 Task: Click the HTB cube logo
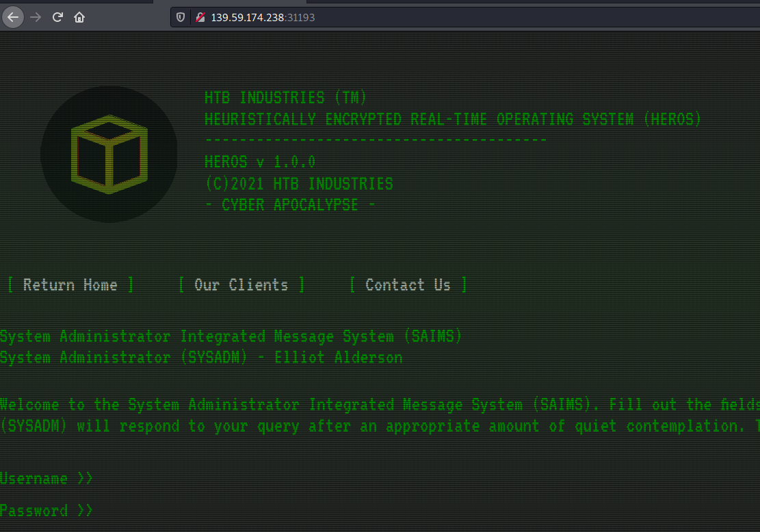click(109, 154)
